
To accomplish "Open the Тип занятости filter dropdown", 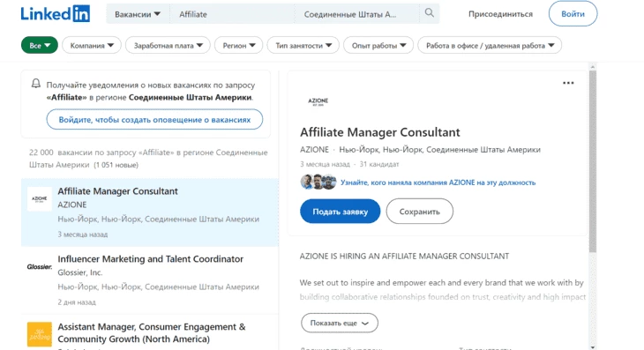I will pyautogui.click(x=303, y=46).
